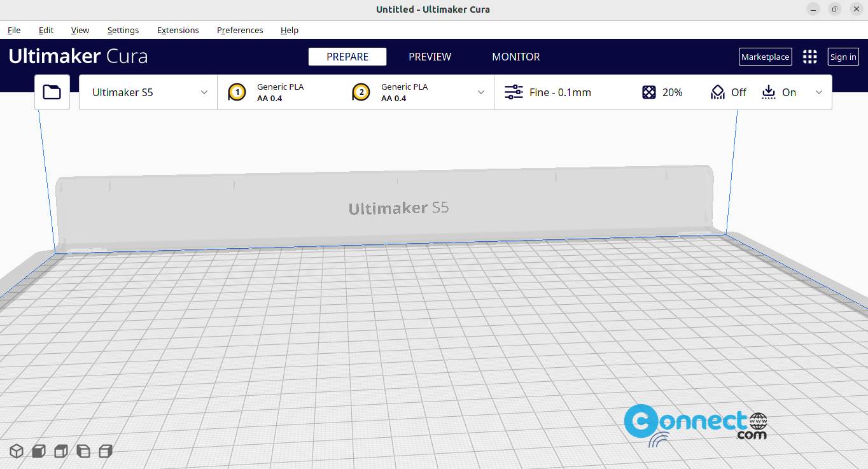Switch to right side view icon
Viewport: 868px width, 469px height.
[106, 451]
